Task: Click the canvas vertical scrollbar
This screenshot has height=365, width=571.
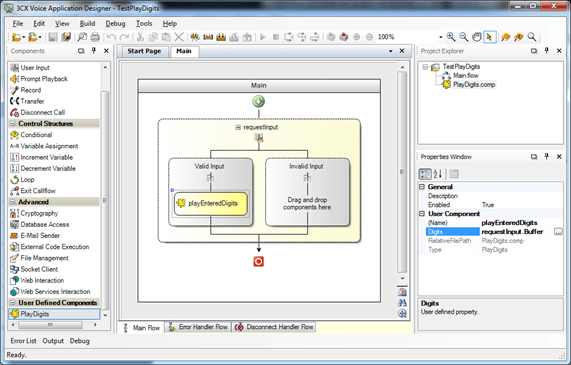Action: click(402, 172)
